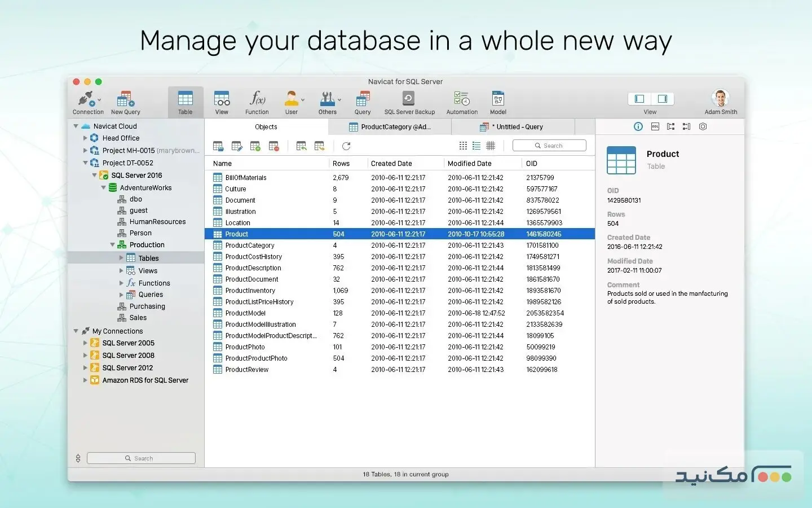Viewport: 812px width, 508px height.
Task: Select the New Query tool
Action: click(x=125, y=102)
